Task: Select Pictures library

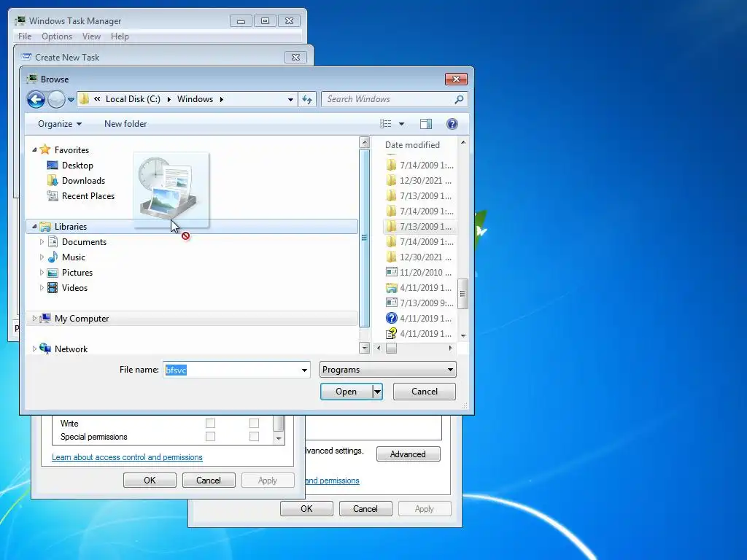Action: pyautogui.click(x=77, y=273)
